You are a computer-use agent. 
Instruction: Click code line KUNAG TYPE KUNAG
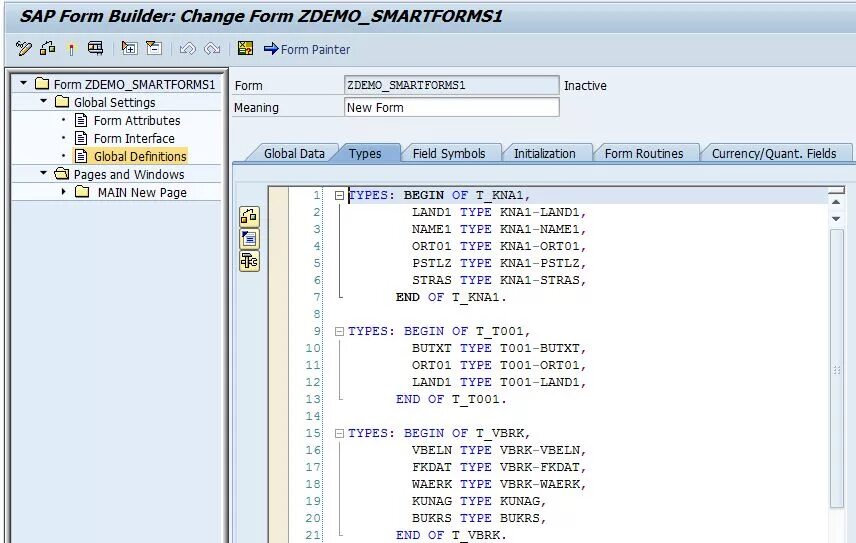pos(479,501)
